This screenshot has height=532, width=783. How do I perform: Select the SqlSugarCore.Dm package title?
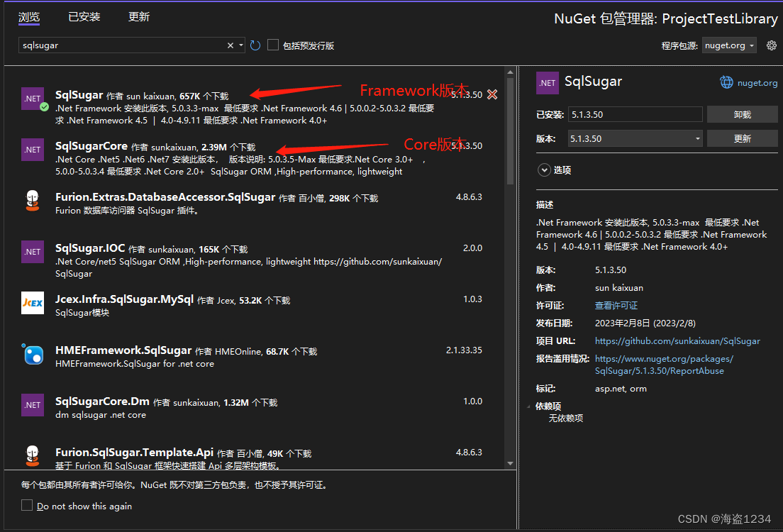point(102,401)
